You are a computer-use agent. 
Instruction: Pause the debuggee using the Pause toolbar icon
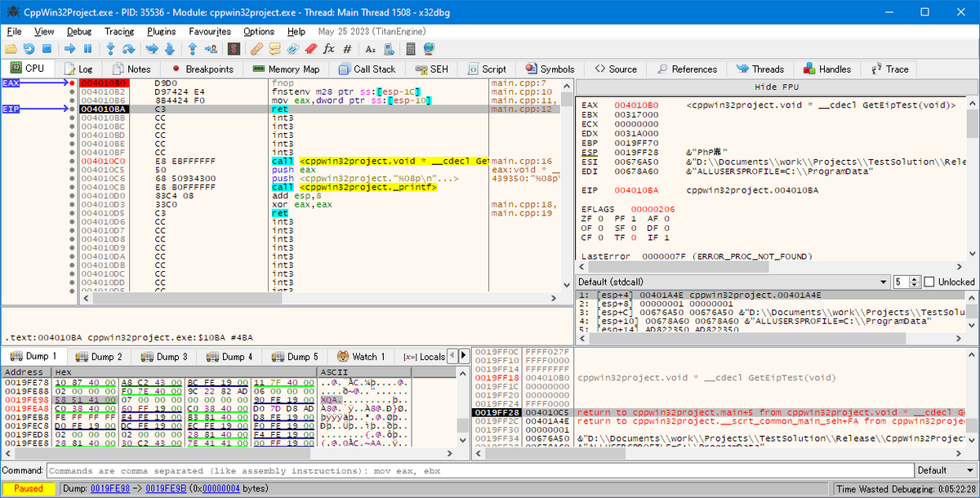click(87, 48)
